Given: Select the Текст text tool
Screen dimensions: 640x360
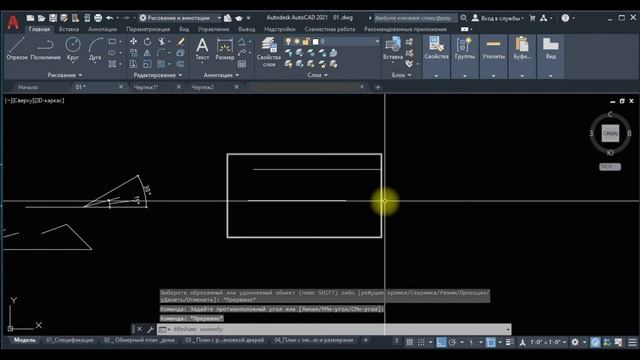Looking at the screenshot, I should pos(202,49).
